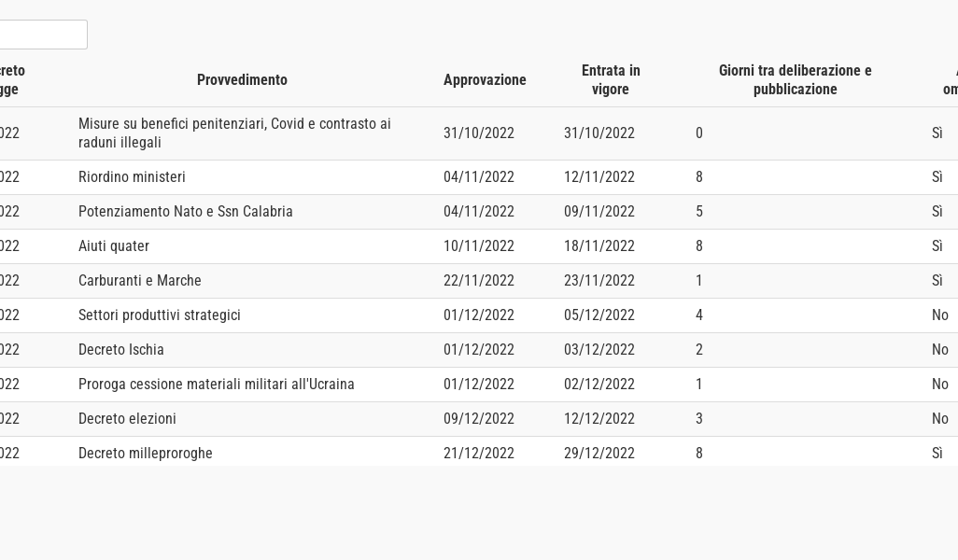
Task: Click the search input field above the table
Action: click(43, 35)
